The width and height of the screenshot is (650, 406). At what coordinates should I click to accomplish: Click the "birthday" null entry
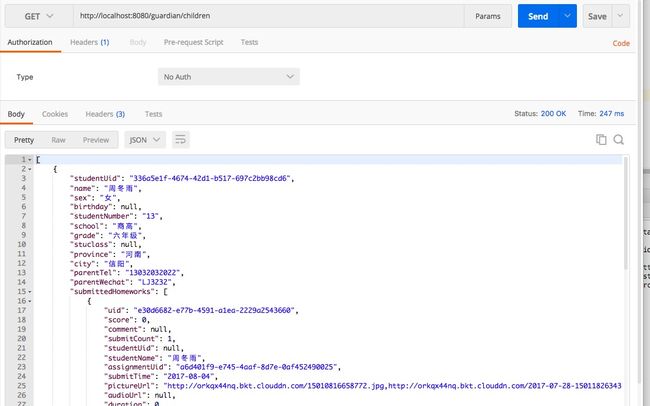[106, 207]
